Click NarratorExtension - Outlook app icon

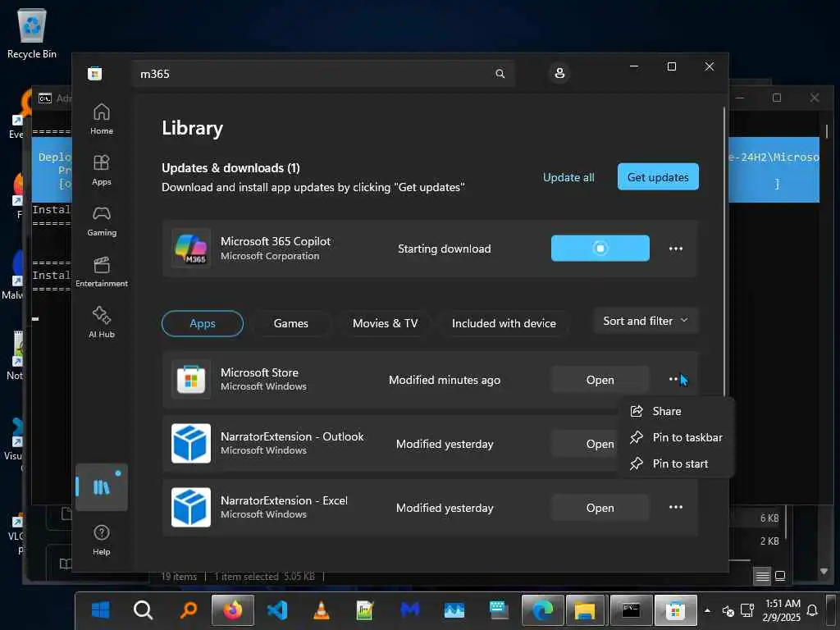click(x=190, y=444)
